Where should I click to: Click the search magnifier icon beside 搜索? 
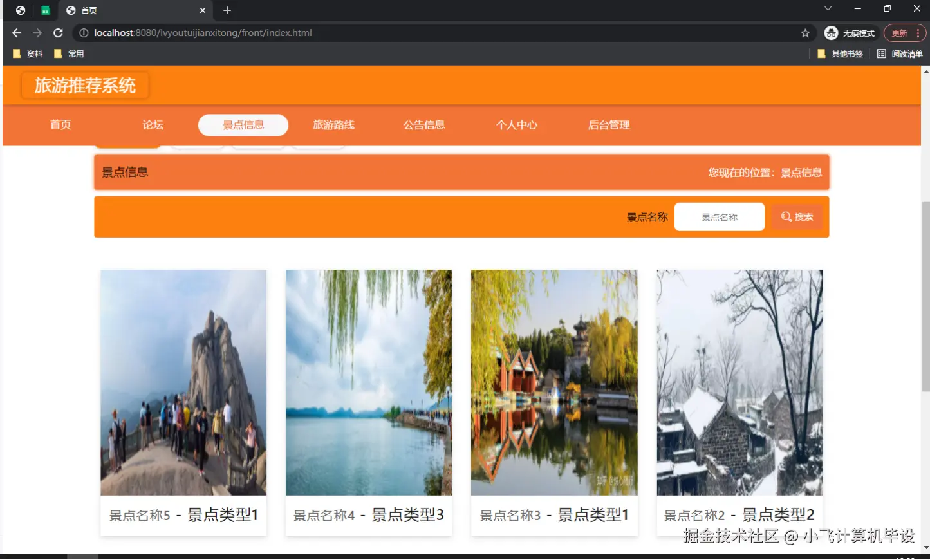click(x=785, y=217)
